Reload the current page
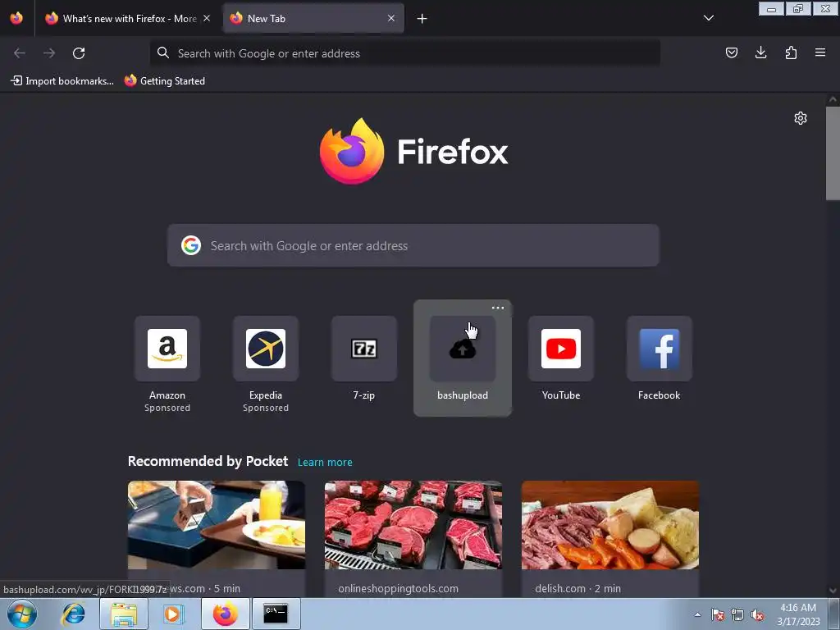 79,53
